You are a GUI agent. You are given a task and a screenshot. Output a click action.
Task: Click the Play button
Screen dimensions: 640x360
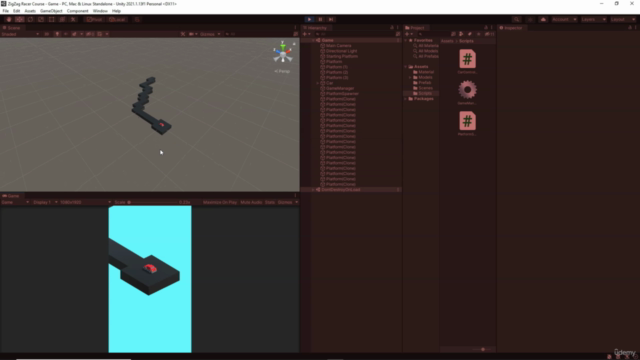[309, 19]
